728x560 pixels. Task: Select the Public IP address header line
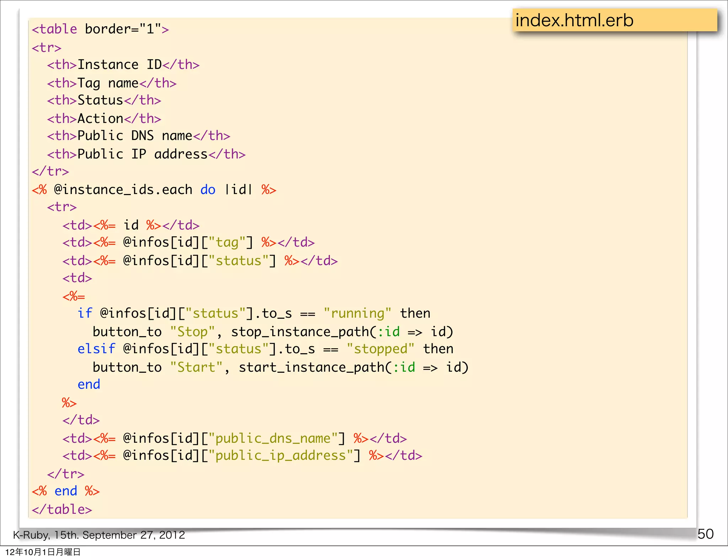pos(146,154)
